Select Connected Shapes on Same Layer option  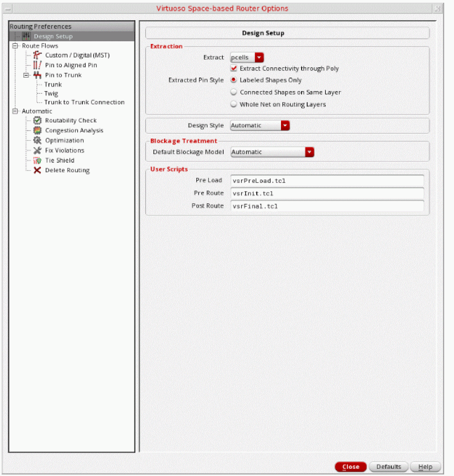(233, 92)
